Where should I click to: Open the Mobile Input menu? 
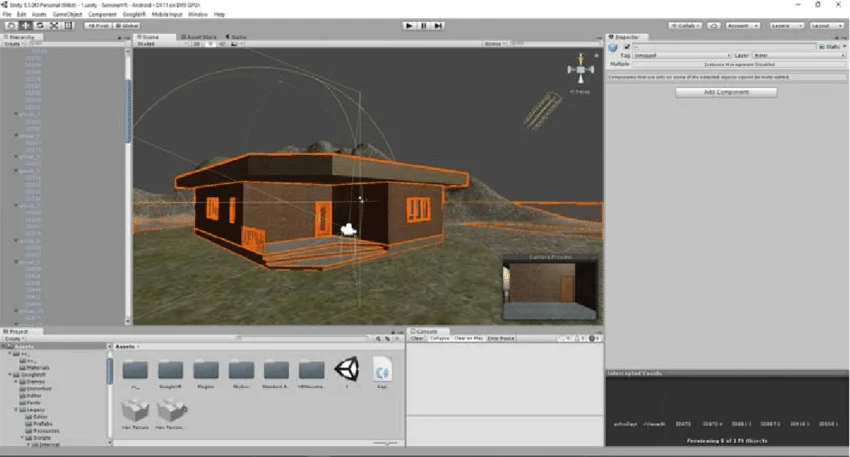(x=167, y=14)
